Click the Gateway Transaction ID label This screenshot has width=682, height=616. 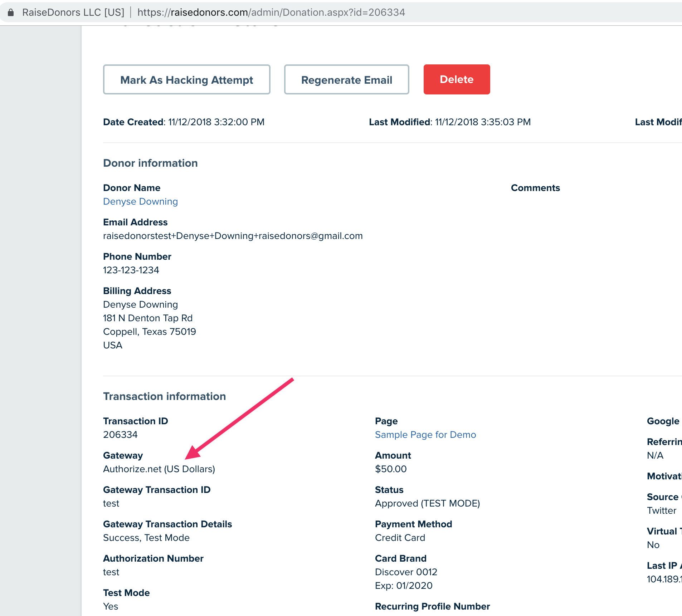(157, 490)
